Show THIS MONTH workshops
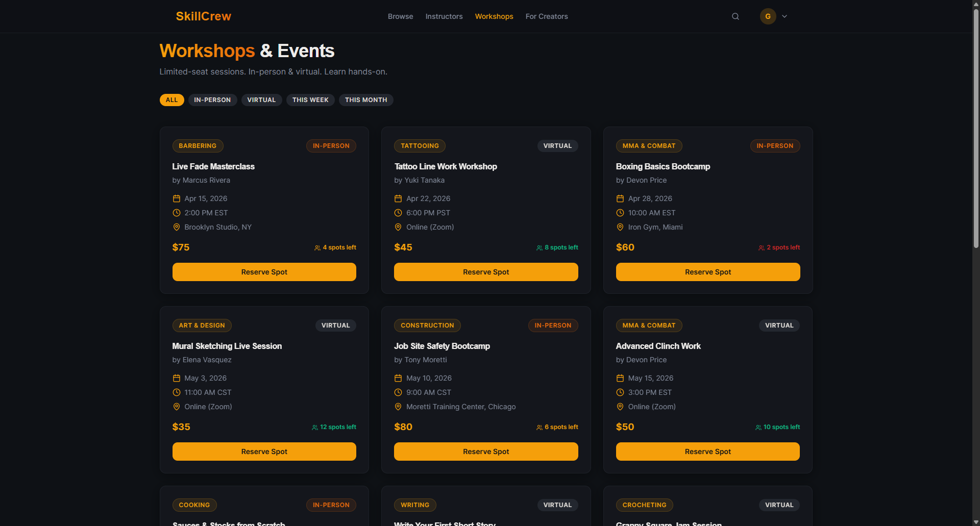The height and width of the screenshot is (526, 980). tap(366, 100)
